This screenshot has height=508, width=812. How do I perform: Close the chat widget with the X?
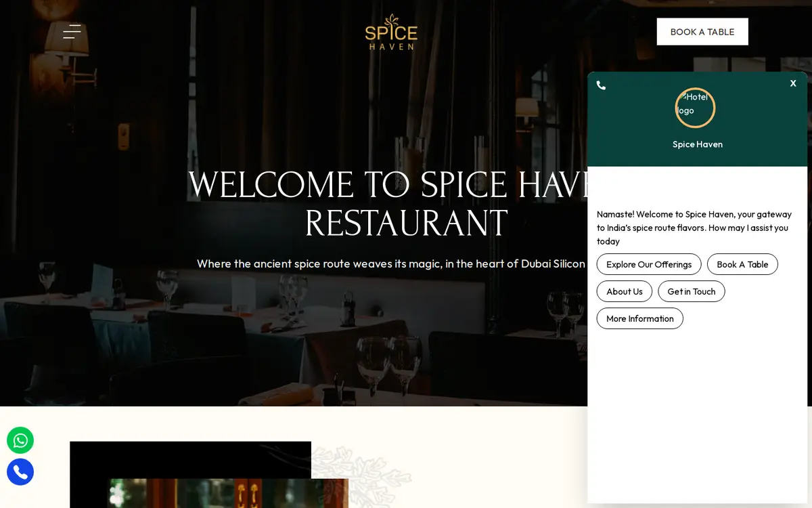793,83
